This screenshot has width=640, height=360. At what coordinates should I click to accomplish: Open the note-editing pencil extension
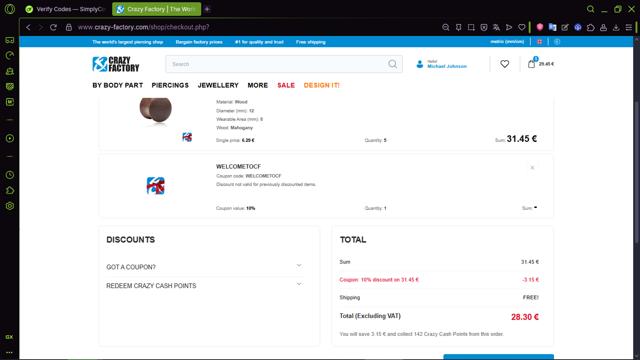coord(565,27)
